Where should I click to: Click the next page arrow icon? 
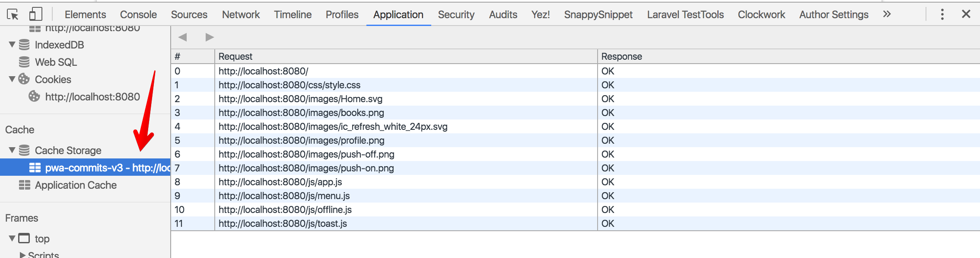click(210, 37)
